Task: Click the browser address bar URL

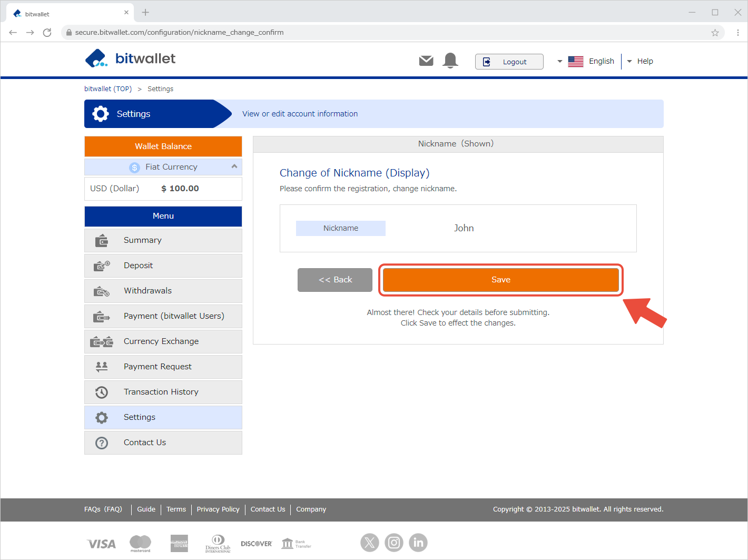Action: (x=179, y=33)
